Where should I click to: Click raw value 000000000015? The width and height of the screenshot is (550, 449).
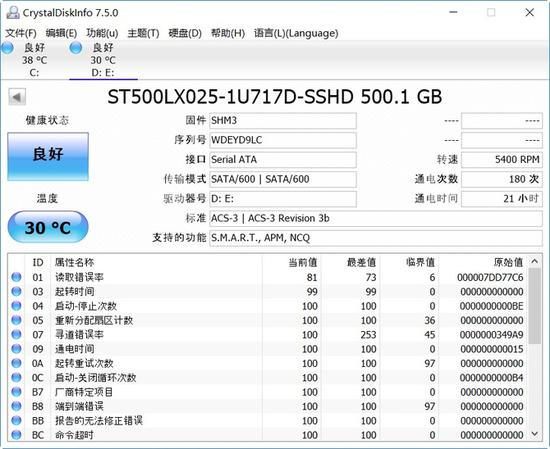coord(492,349)
